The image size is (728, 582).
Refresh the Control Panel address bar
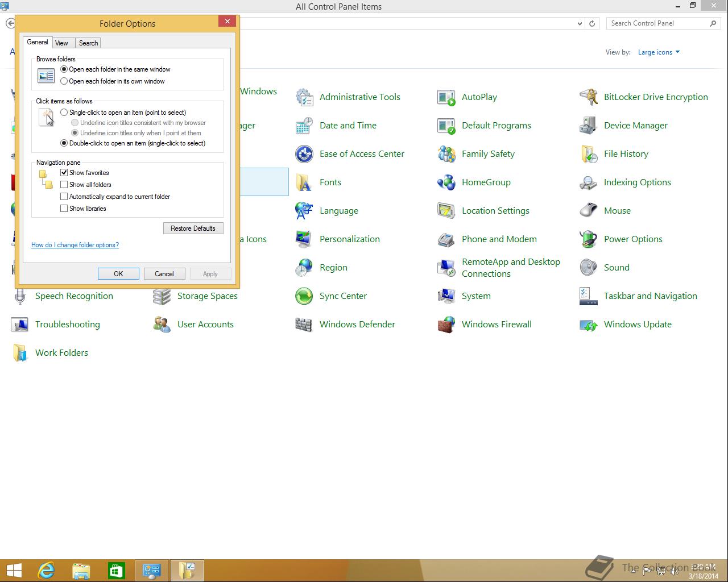(592, 23)
